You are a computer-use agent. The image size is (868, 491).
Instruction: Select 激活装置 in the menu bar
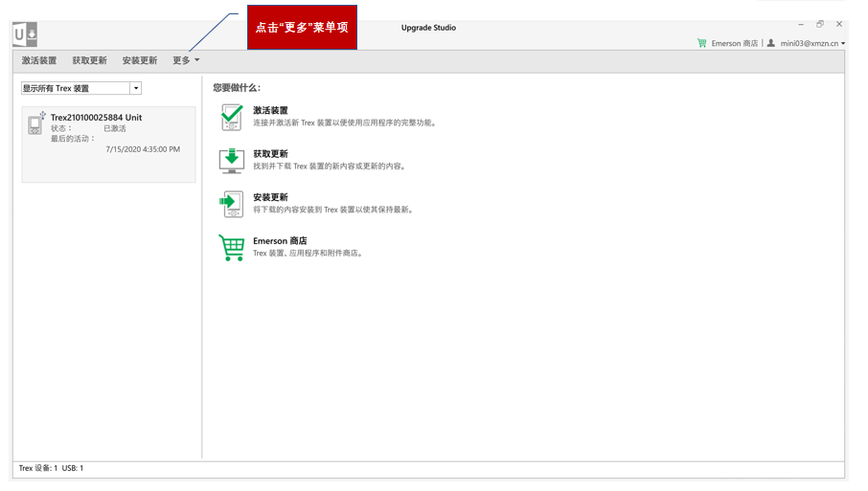pyautogui.click(x=39, y=60)
